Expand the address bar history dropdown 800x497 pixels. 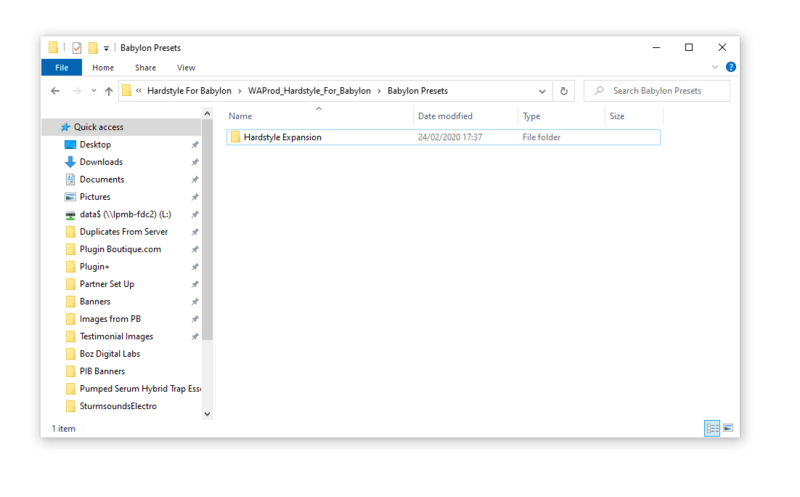[542, 91]
